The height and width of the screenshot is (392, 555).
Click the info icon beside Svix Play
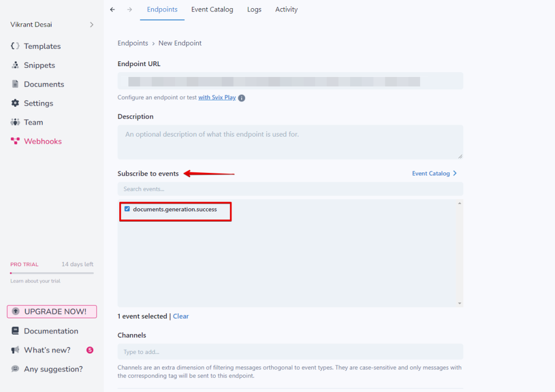[x=242, y=98]
